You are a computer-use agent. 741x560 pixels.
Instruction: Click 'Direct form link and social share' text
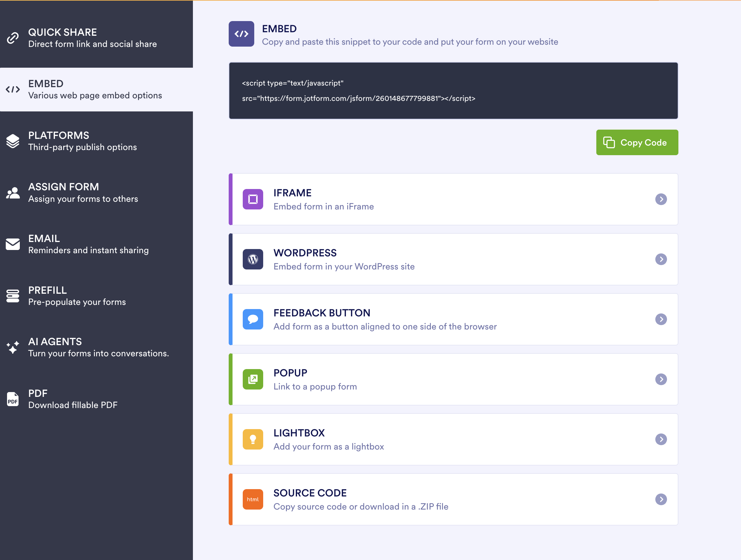92,44
